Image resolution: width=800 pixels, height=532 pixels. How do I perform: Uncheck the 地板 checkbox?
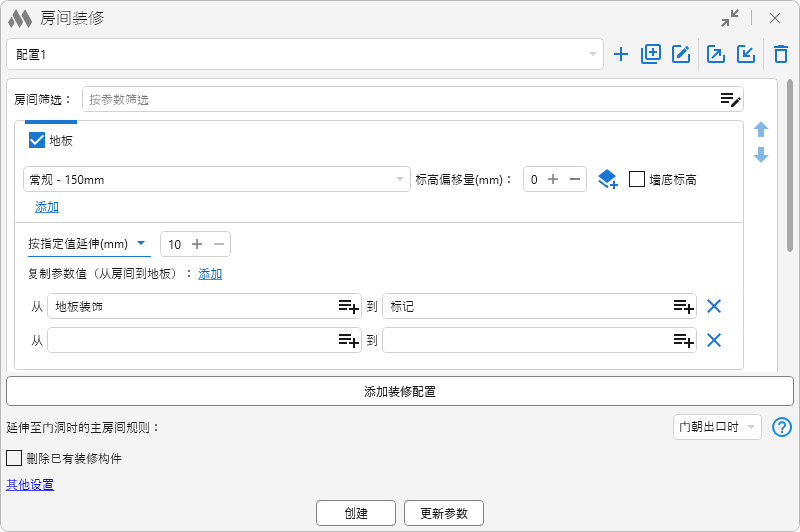click(x=38, y=140)
